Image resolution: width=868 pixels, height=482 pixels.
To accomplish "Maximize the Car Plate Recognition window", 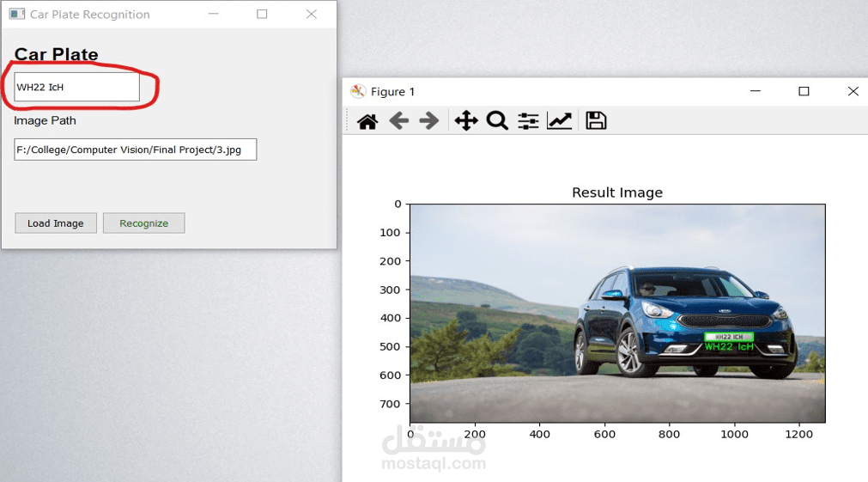I will pos(262,14).
